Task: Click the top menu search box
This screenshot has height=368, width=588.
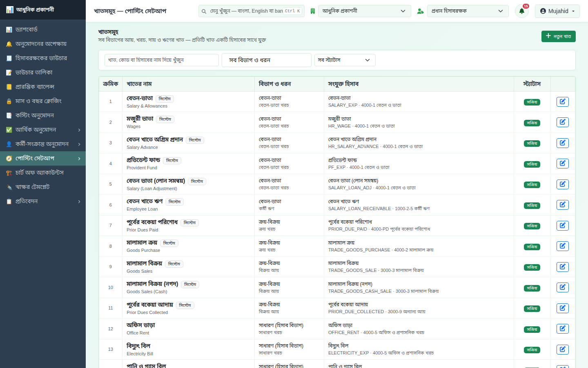Action: tap(252, 11)
